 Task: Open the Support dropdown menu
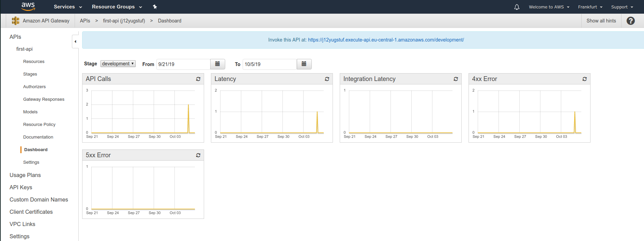[x=622, y=7]
